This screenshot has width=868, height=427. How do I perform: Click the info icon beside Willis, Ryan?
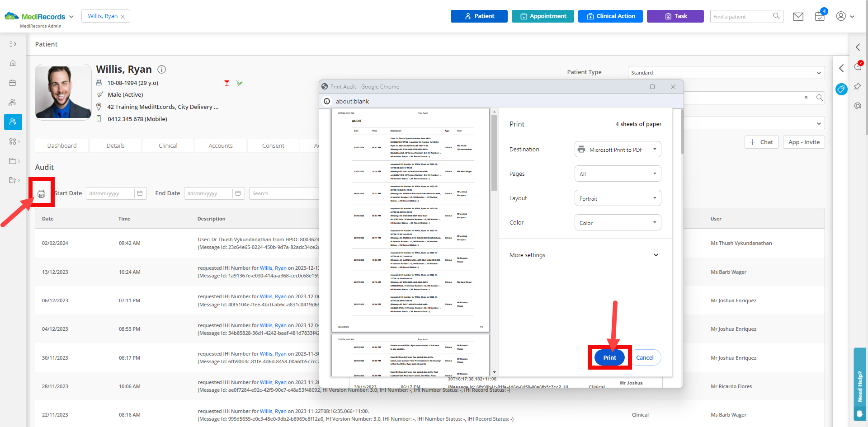coord(161,69)
